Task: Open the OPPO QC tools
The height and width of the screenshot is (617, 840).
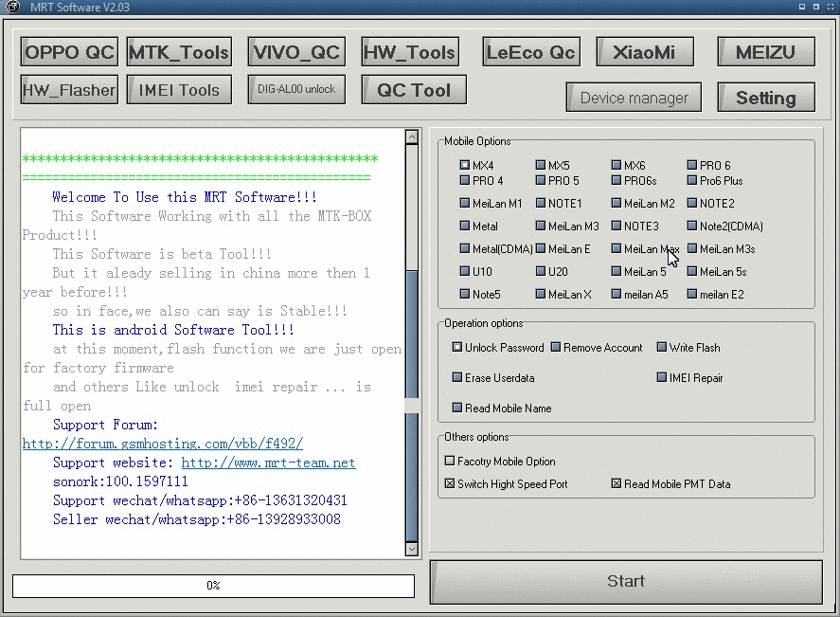Action: (70, 52)
